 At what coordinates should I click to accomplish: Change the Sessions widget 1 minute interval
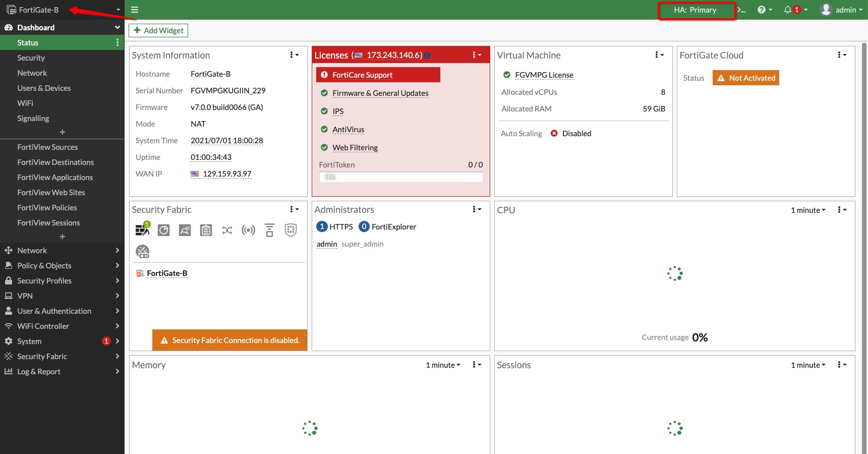point(808,365)
